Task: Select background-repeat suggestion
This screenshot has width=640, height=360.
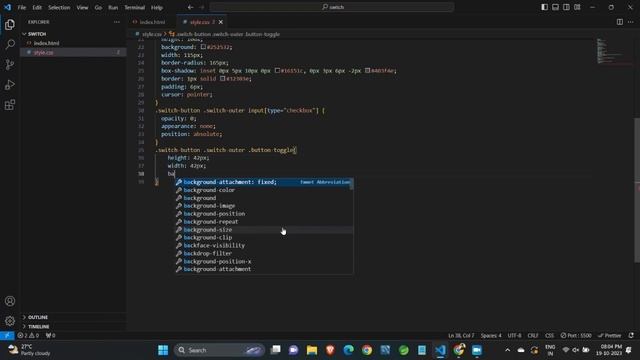Action: click(x=264, y=222)
